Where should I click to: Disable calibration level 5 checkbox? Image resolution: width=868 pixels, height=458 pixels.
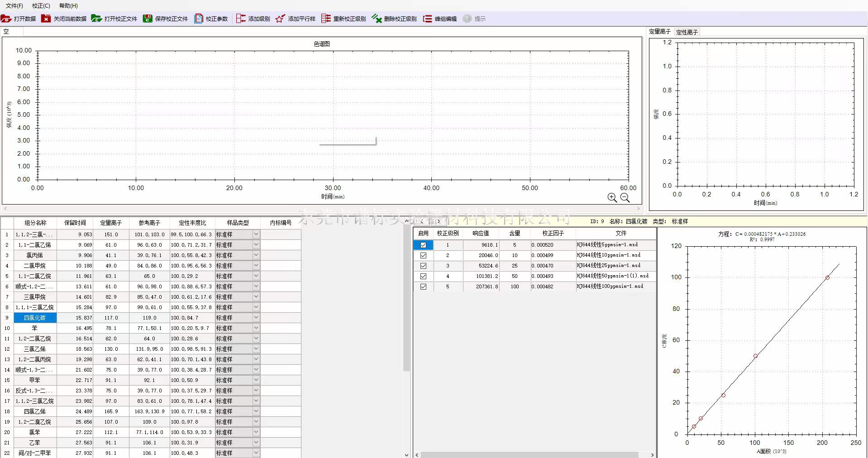pos(423,286)
